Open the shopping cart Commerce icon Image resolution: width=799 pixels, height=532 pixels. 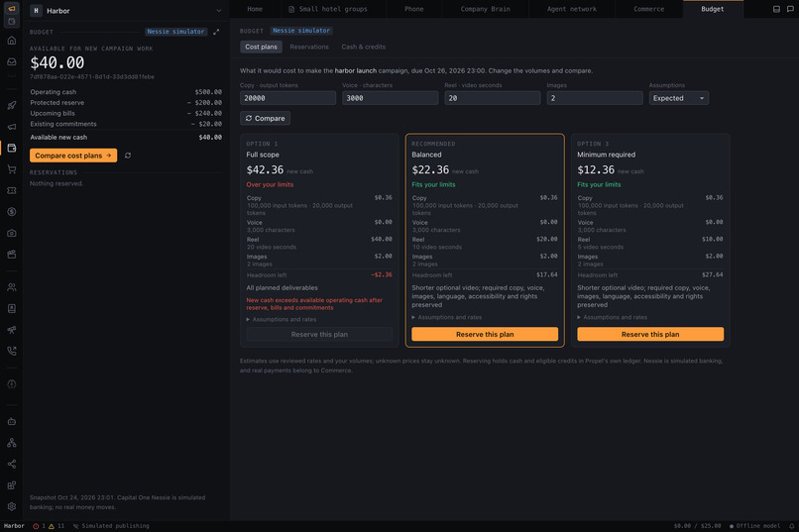click(x=11, y=169)
